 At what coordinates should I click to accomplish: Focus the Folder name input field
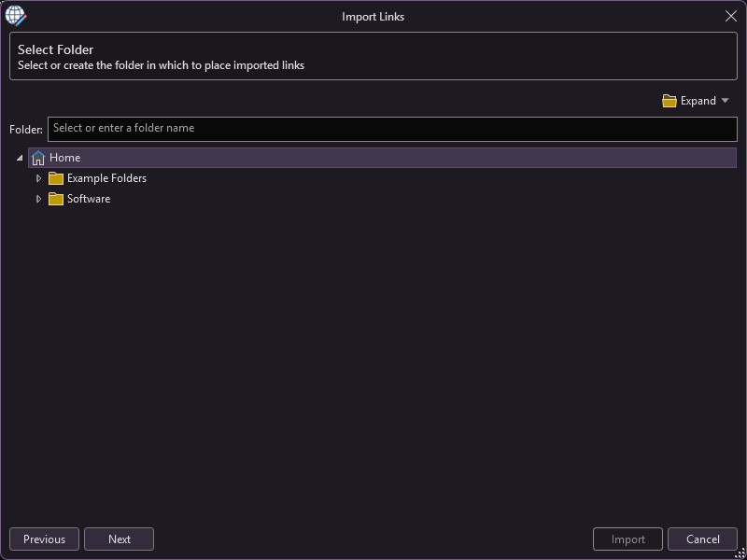coord(392,129)
